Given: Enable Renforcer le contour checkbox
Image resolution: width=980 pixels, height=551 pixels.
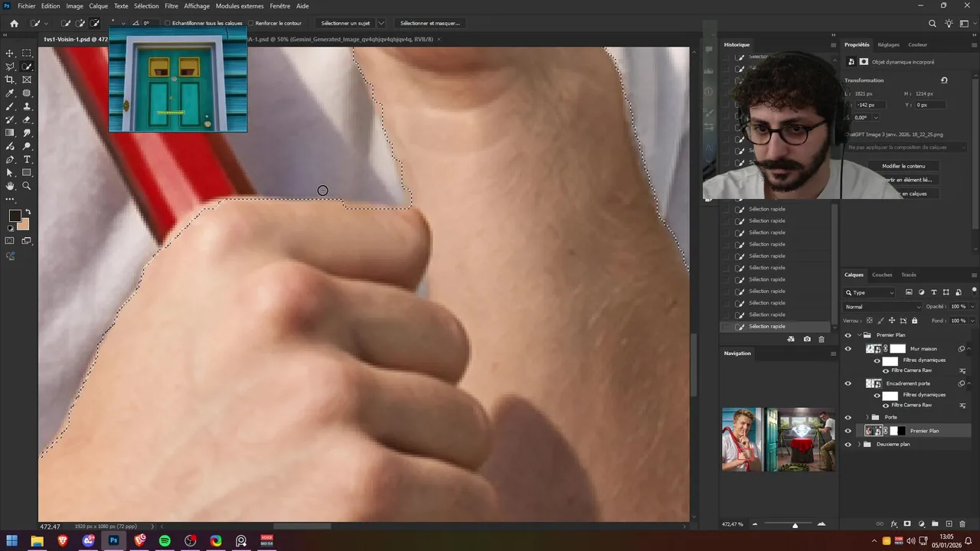Looking at the screenshot, I should [250, 23].
